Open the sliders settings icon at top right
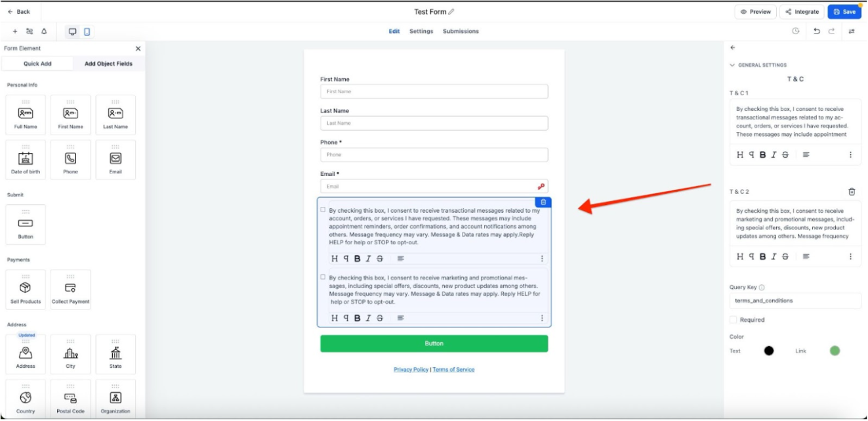 [x=852, y=31]
